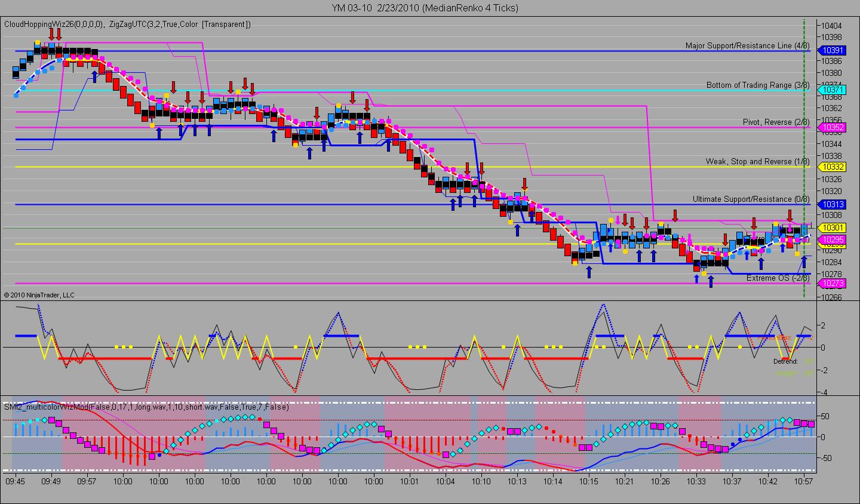This screenshot has height=504, width=860.
Task: Click the 10:33 time axis label
Action: pyautogui.click(x=696, y=480)
